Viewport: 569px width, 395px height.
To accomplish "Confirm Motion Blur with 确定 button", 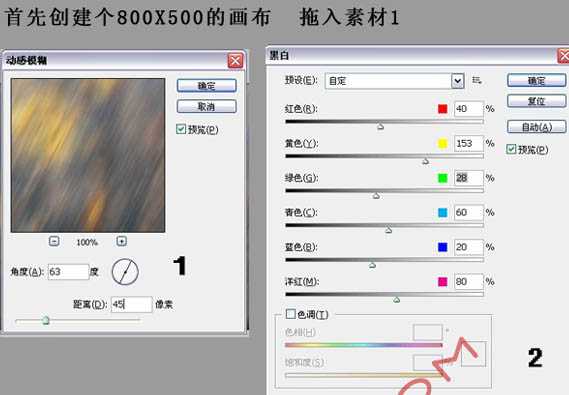I will tap(206, 86).
